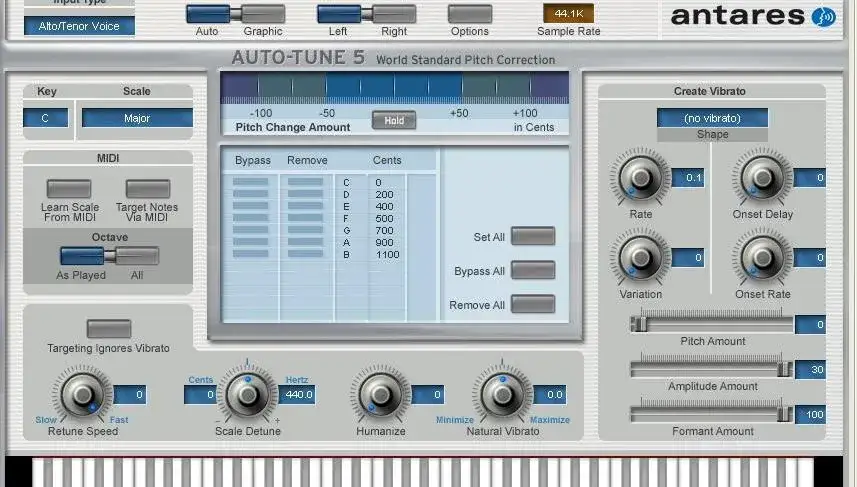The width and height of the screenshot is (857, 487).
Task: Toggle Bypass for note F
Action: pyautogui.click(x=250, y=218)
